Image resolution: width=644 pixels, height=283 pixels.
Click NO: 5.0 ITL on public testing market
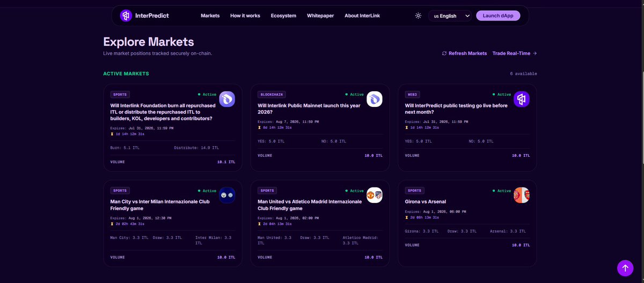pyautogui.click(x=481, y=141)
